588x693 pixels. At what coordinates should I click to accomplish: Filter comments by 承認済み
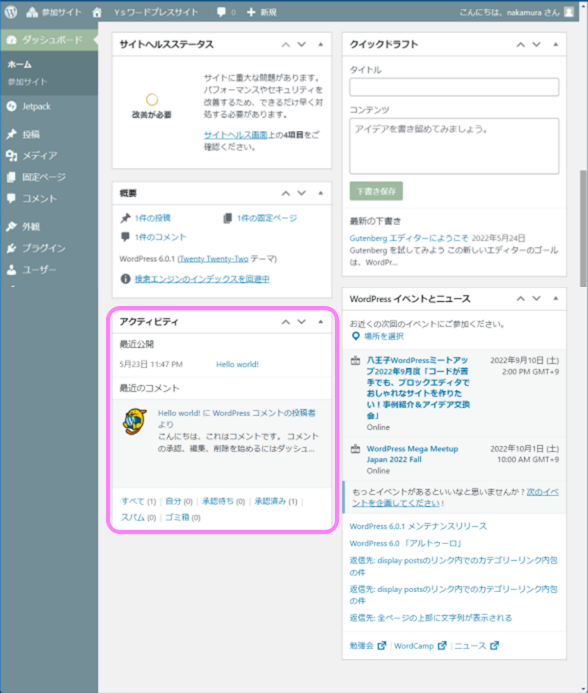pos(271,501)
